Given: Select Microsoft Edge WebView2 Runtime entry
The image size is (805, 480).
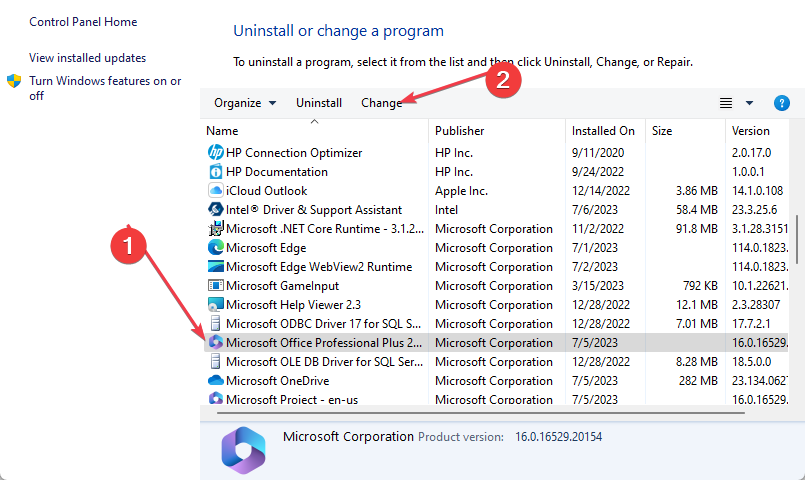Looking at the screenshot, I should tap(495, 266).
